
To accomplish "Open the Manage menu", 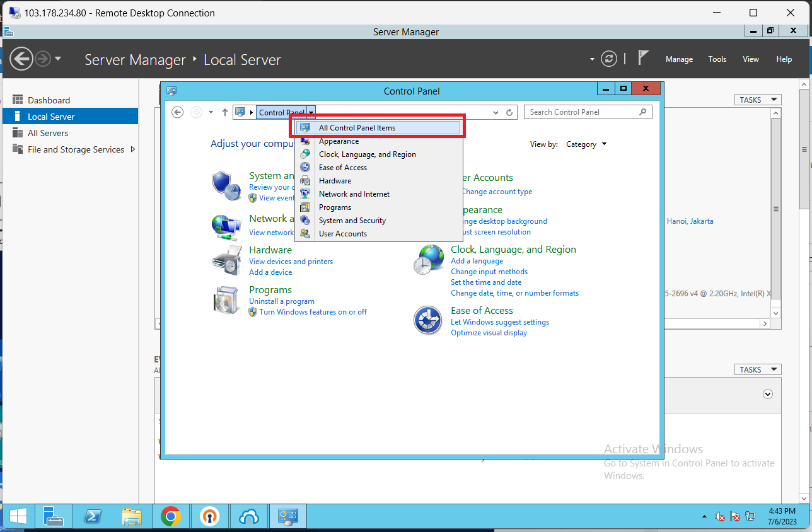I will tap(679, 59).
